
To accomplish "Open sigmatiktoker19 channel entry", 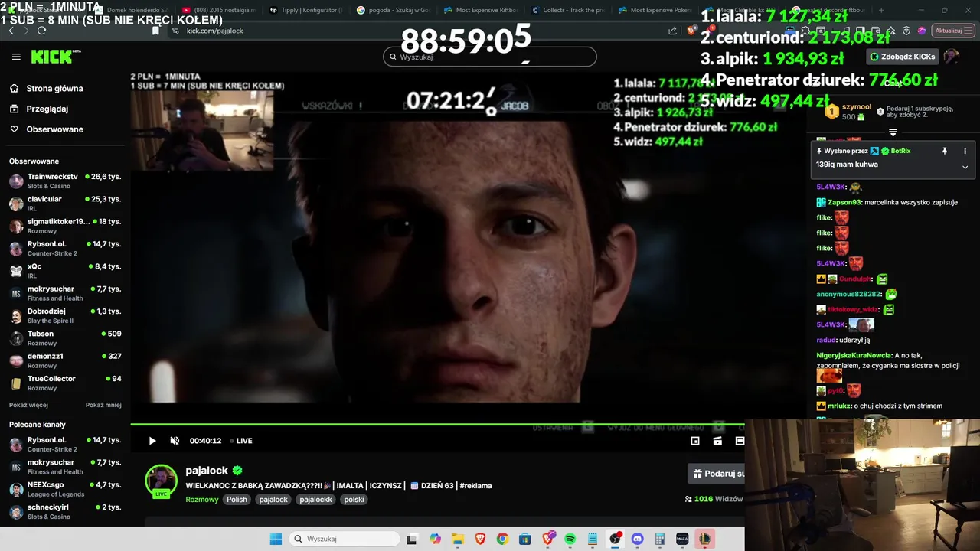I will click(x=65, y=226).
